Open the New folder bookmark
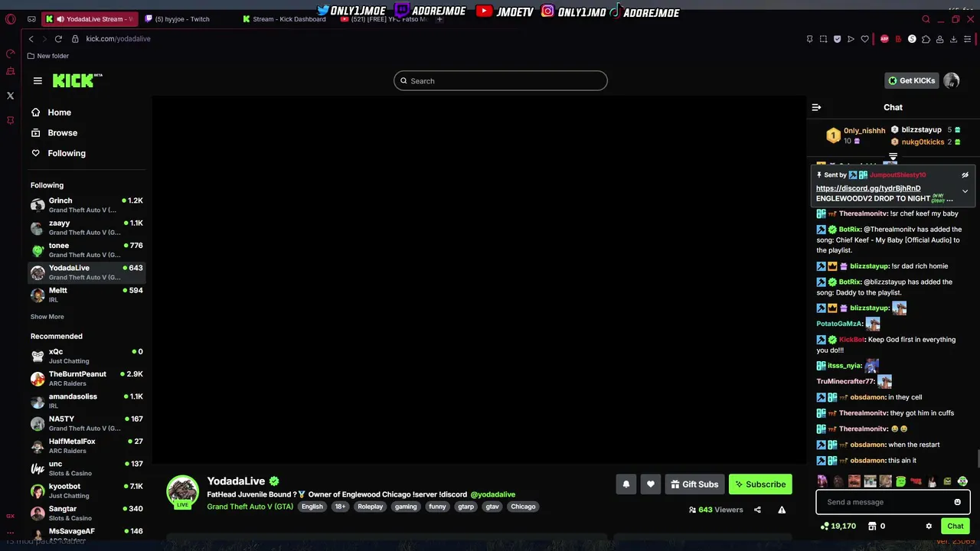The image size is (980, 551). [x=47, y=56]
